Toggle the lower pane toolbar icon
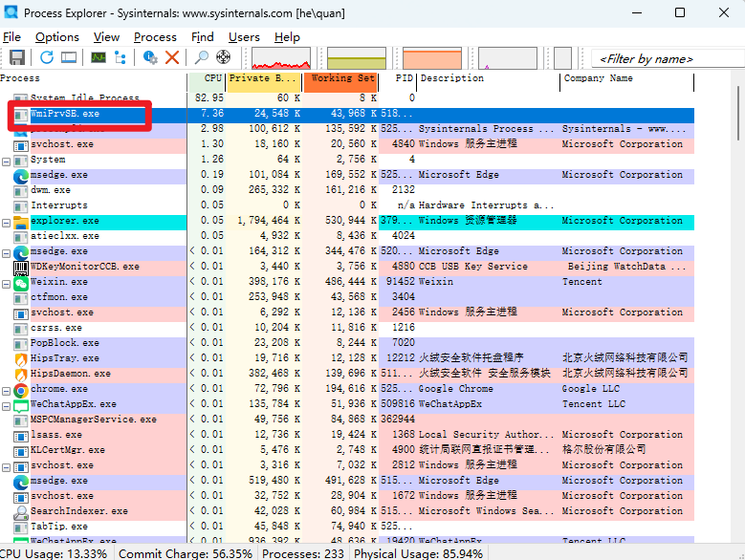This screenshot has height=560, width=745. click(x=69, y=58)
